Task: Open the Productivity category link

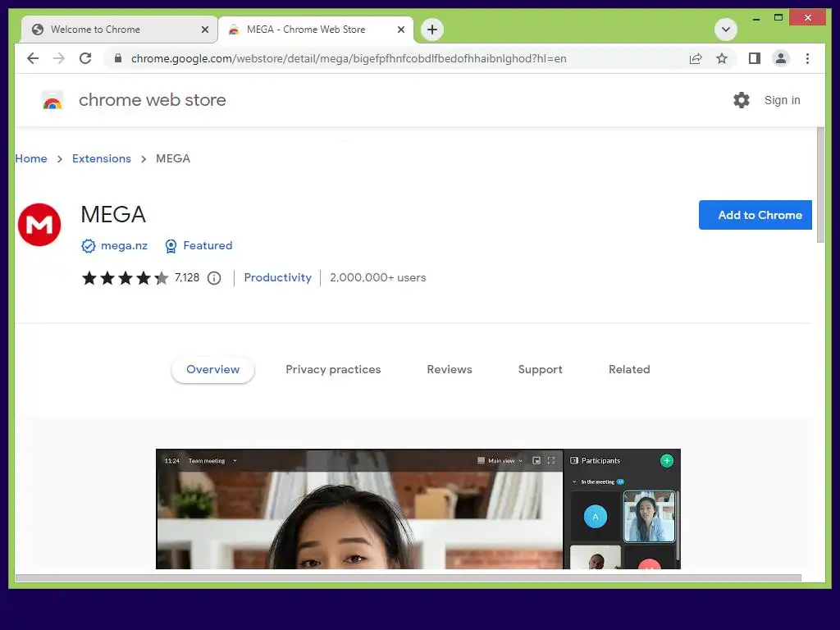Action: (x=277, y=277)
